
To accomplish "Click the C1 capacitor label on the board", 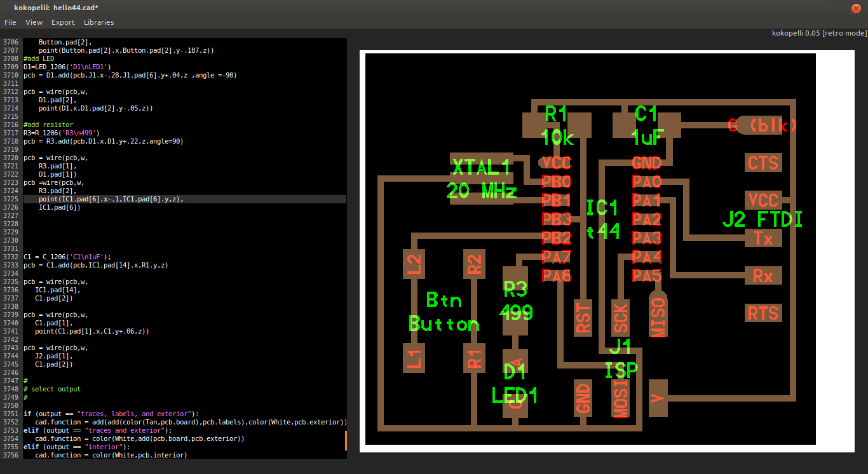I will click(646, 114).
